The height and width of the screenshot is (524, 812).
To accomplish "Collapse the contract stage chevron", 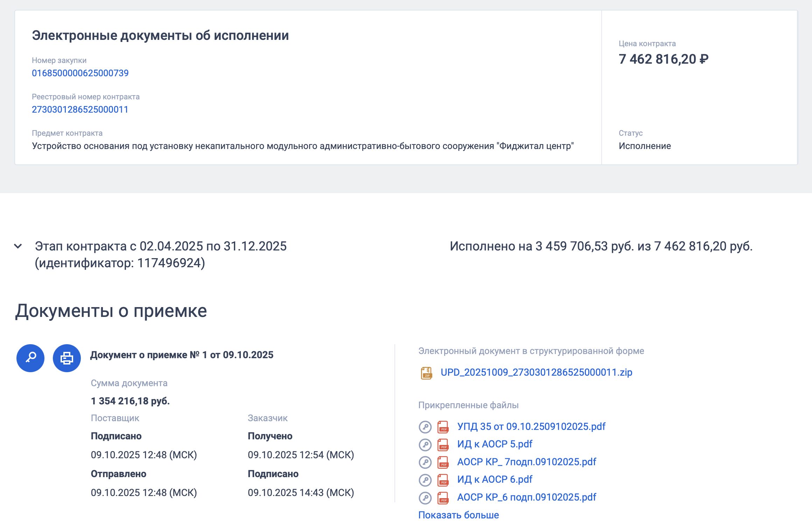I will coord(18,246).
